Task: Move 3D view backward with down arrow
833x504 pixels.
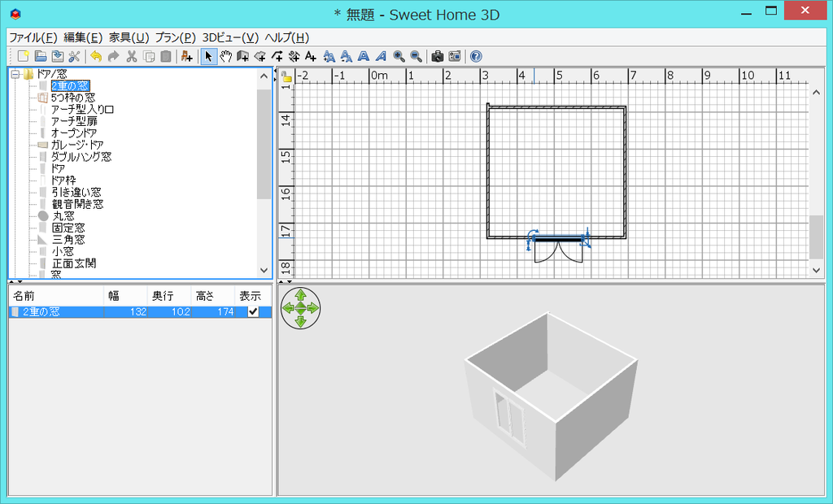Action: point(301,321)
